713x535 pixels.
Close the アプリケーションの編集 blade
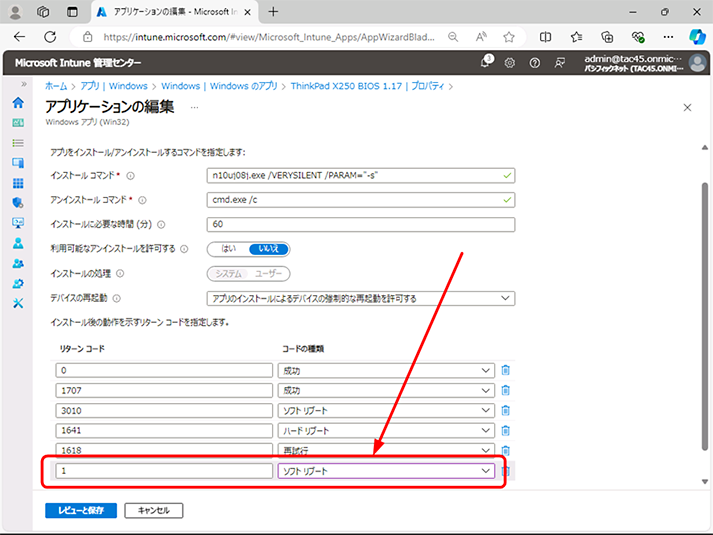click(688, 108)
